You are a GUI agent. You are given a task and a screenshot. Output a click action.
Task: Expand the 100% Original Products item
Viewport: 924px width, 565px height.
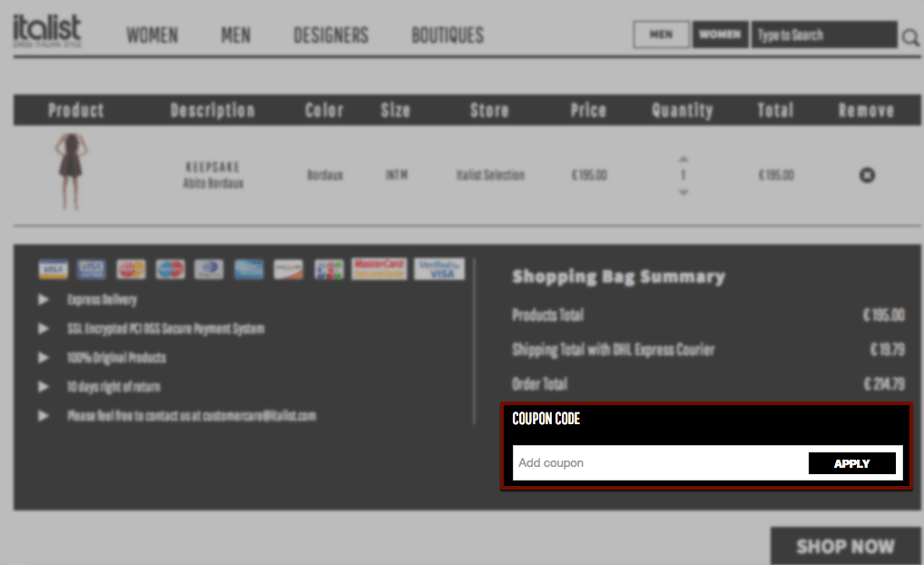click(x=43, y=357)
